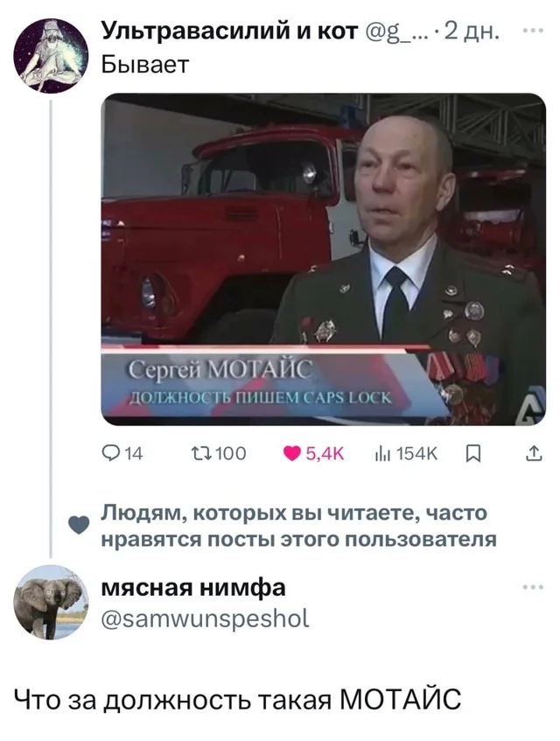This screenshot has width=560, height=741.
Task: Tap the reply text Что за должность такая МОТАЙС
Action: (237, 701)
